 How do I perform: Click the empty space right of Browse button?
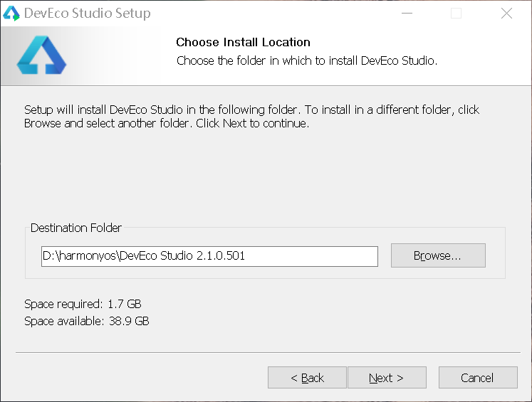495,256
